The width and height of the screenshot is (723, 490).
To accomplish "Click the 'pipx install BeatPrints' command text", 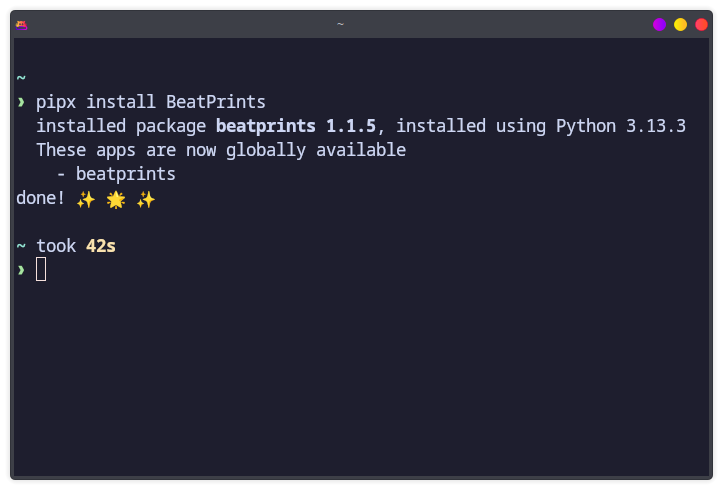I will coord(151,102).
